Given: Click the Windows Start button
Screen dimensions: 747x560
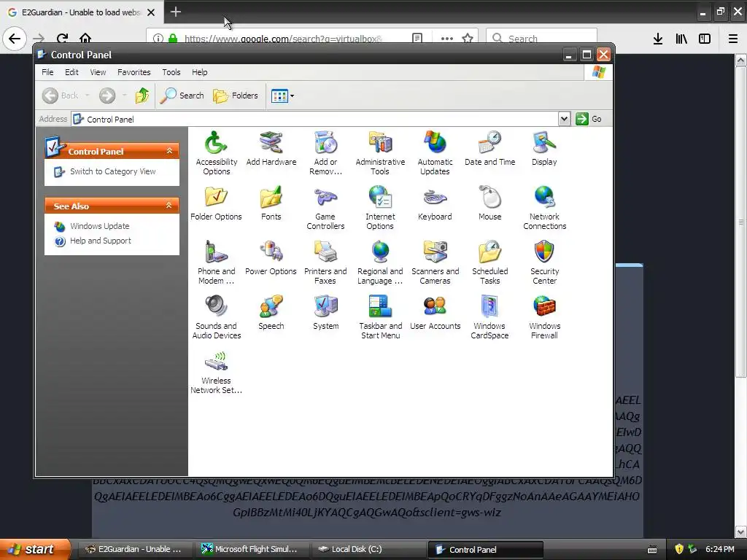Looking at the screenshot, I should (35, 549).
